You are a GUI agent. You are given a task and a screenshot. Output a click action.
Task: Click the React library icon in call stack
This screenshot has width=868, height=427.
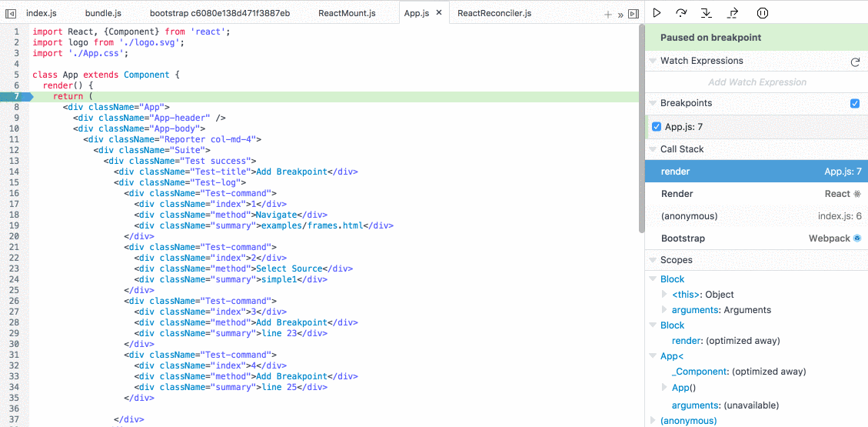coord(857,194)
